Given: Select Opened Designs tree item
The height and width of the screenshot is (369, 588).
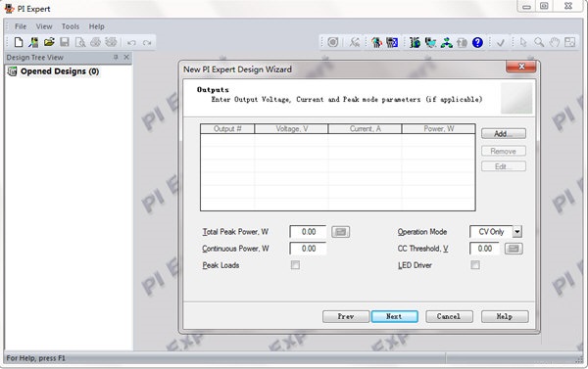Looking at the screenshot, I should click(x=60, y=71).
